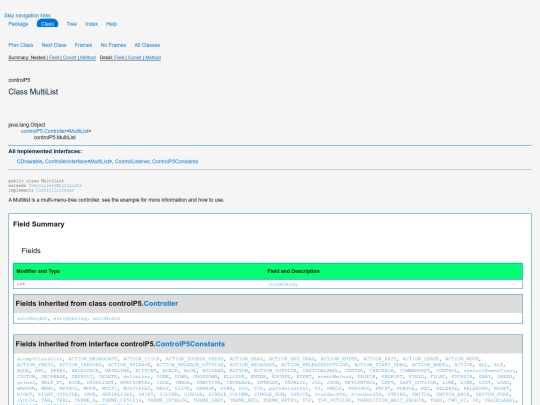Image resolution: width=540 pixels, height=405 pixels.
Task: Switch to Frames view
Action: pos(83,45)
